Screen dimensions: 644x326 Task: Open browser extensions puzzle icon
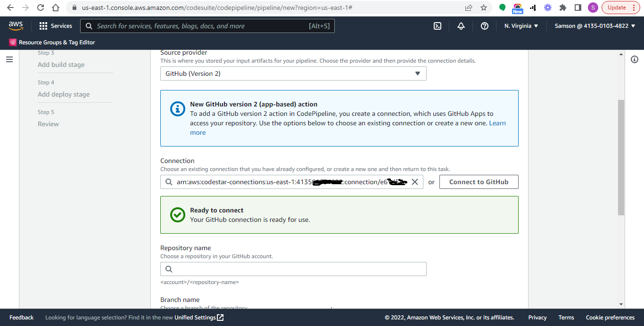[x=562, y=8]
